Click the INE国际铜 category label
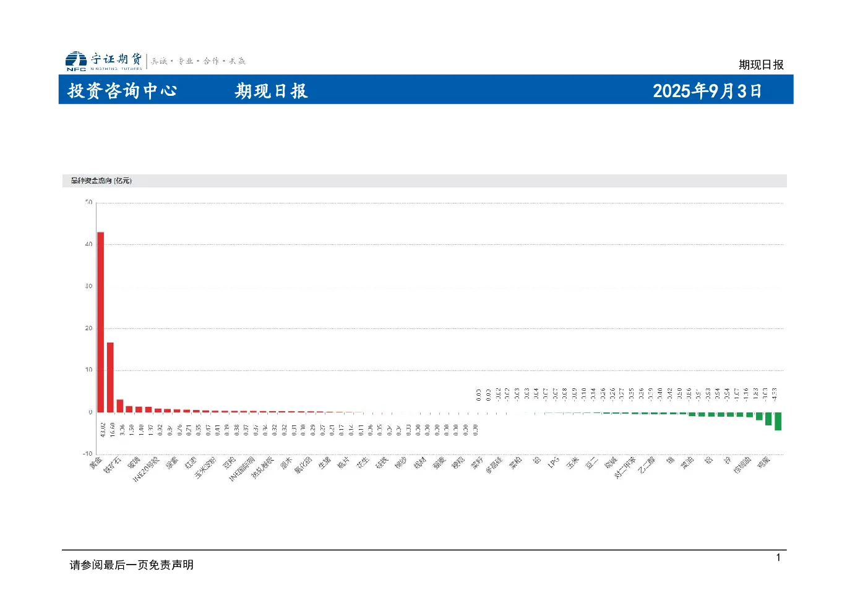The image size is (868, 614). coord(241,469)
